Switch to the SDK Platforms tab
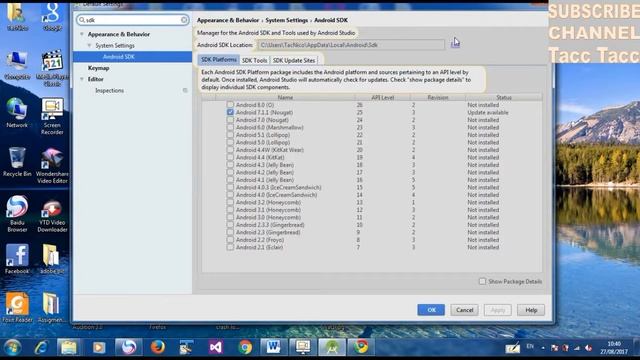This screenshot has width=640, height=360. (219, 60)
